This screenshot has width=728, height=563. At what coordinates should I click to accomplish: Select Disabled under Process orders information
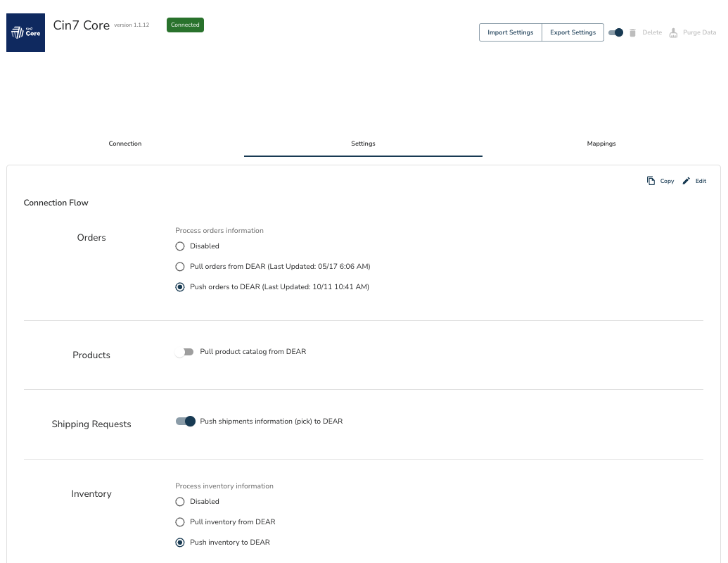(x=179, y=246)
